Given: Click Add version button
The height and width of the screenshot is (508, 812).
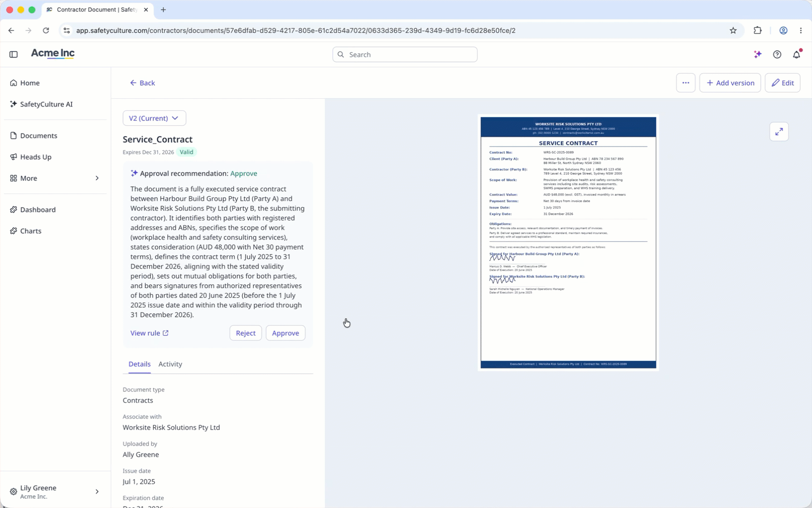Looking at the screenshot, I should [730, 83].
